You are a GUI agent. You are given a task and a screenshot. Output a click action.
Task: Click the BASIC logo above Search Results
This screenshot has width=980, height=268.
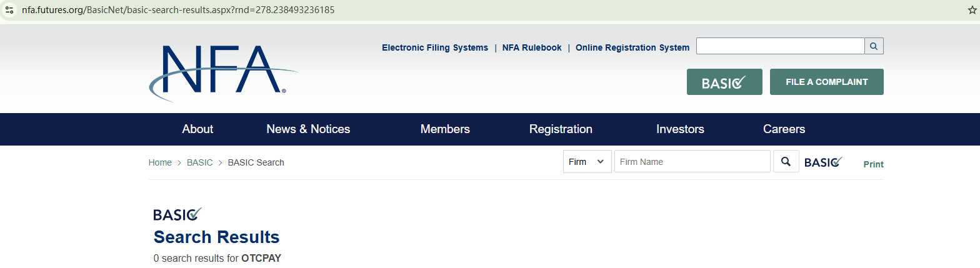(x=177, y=214)
